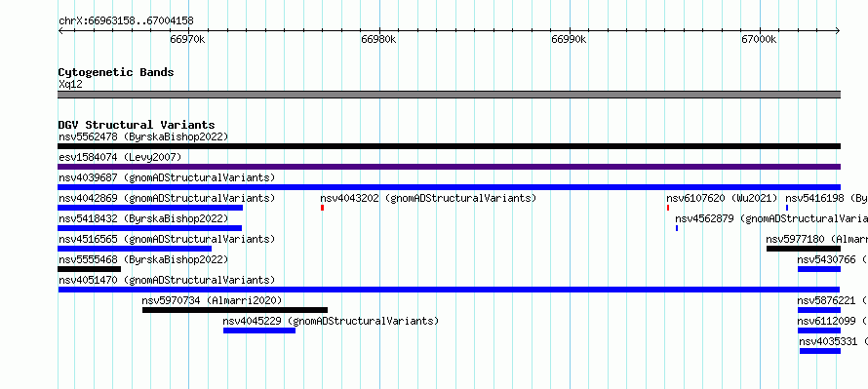Image resolution: width=868 pixels, height=389 pixels.
Task: Click the nsv5555468 short black bar
Action: coord(89,269)
